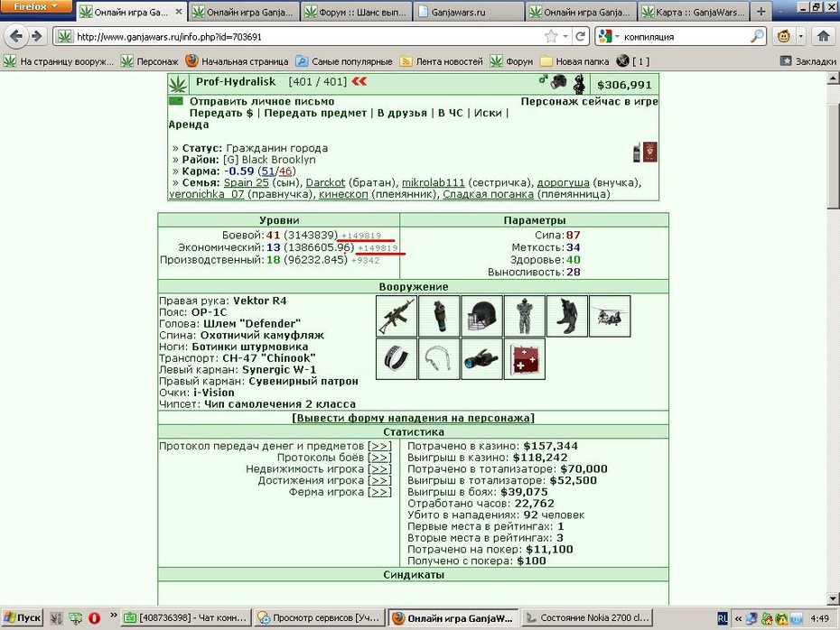Click Отправить личное письмо link
The height and width of the screenshot is (630, 840).
(261, 101)
